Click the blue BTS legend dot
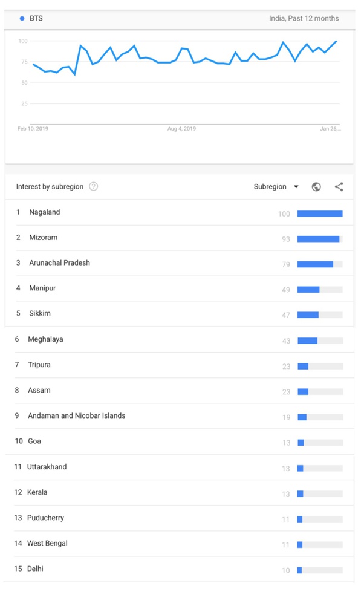 (22, 18)
